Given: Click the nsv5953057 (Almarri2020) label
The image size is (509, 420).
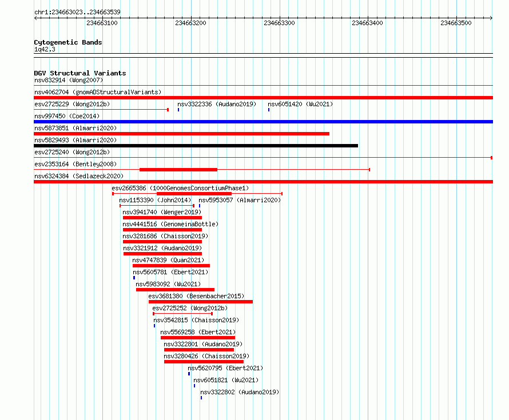Looking at the screenshot, I should coord(240,200).
